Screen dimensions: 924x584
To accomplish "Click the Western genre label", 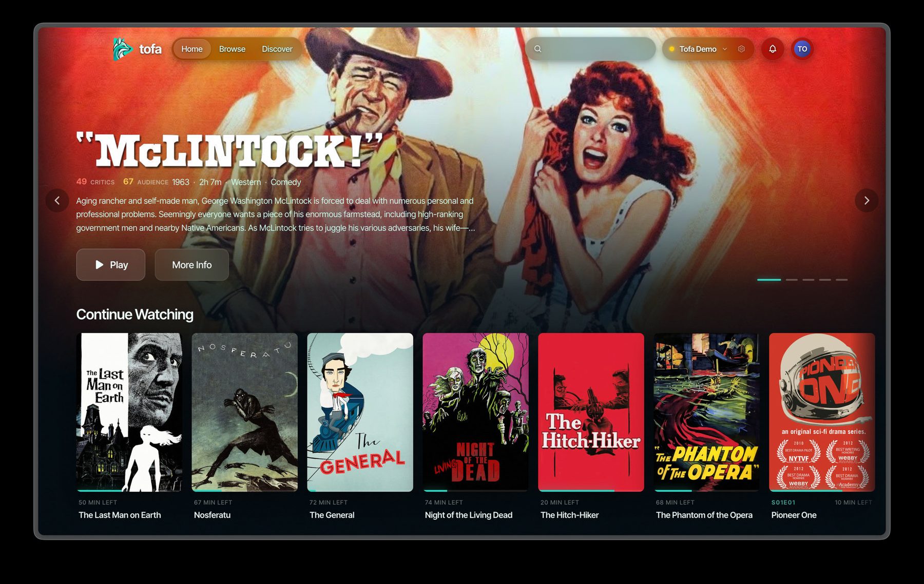I will (246, 182).
